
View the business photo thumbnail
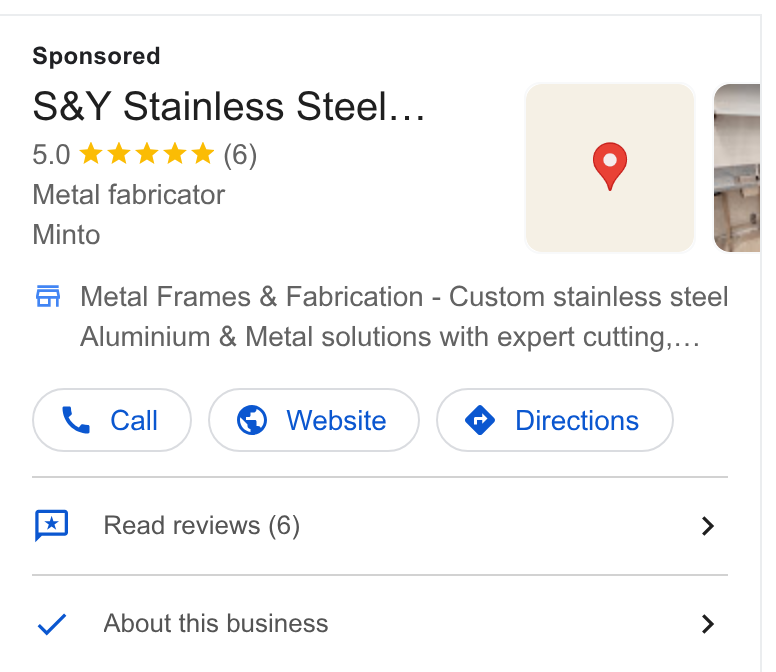click(x=737, y=168)
